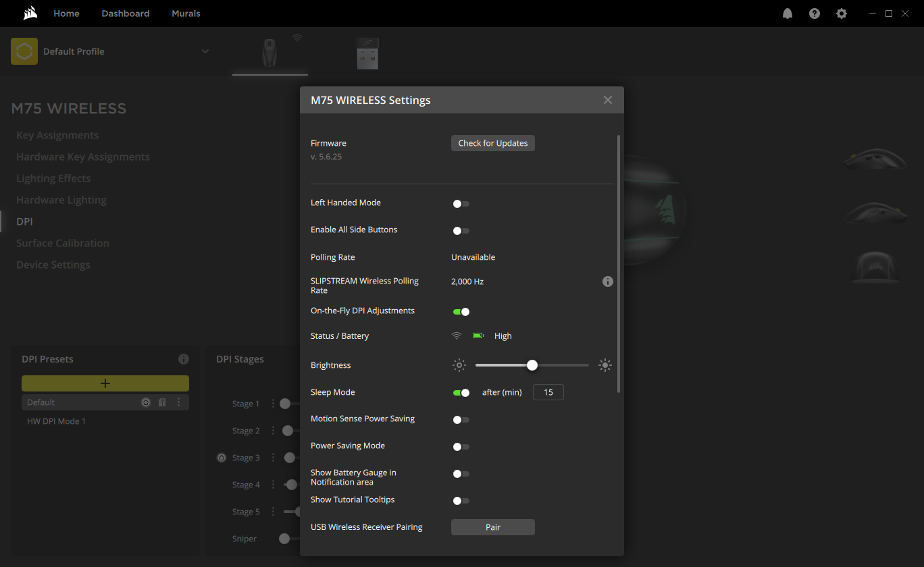Click the Sleep Mode minutes field
Image resolution: width=924 pixels, height=567 pixels.
(548, 392)
